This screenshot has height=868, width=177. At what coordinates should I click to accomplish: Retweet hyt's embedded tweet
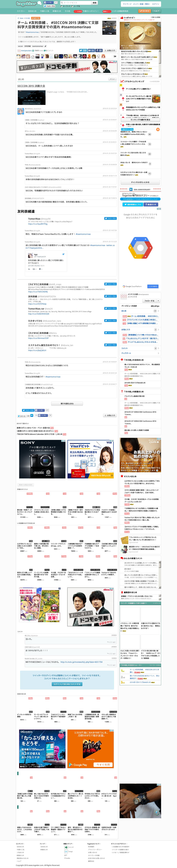tap(33, 269)
